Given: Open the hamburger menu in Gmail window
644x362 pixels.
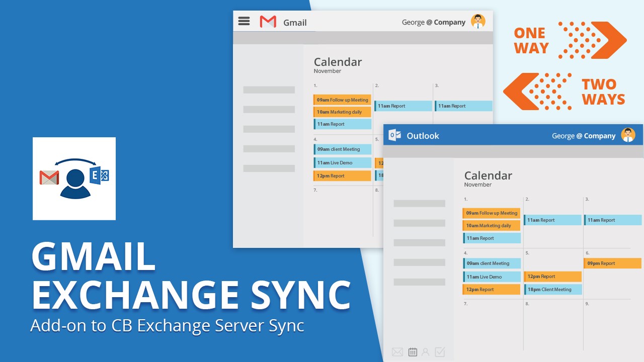Looking at the screenshot, I should (244, 21).
